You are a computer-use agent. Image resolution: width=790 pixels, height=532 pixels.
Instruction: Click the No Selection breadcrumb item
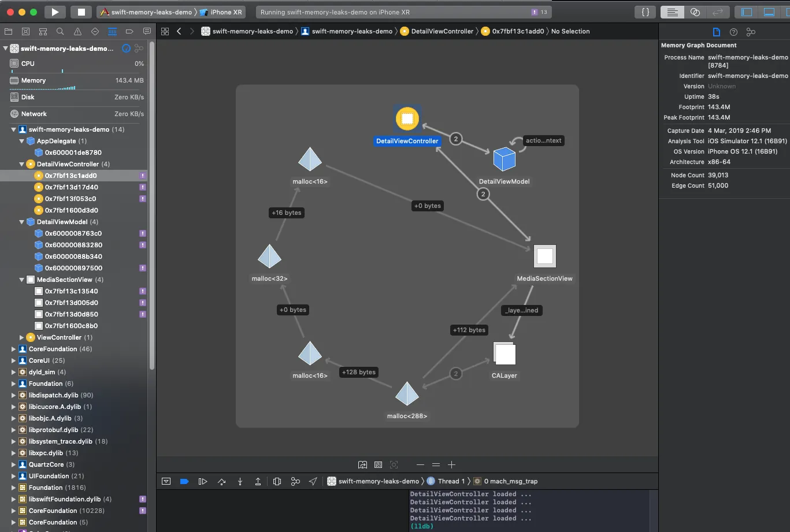tap(570, 31)
